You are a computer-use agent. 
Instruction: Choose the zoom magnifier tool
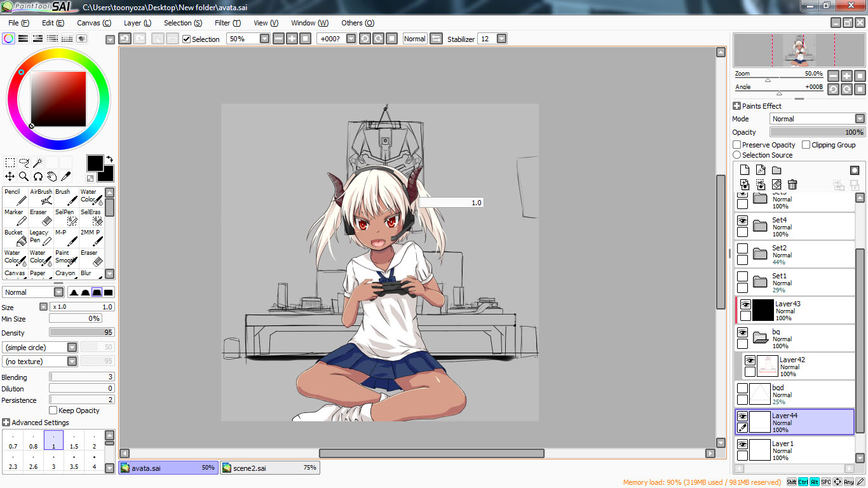pos(24,177)
